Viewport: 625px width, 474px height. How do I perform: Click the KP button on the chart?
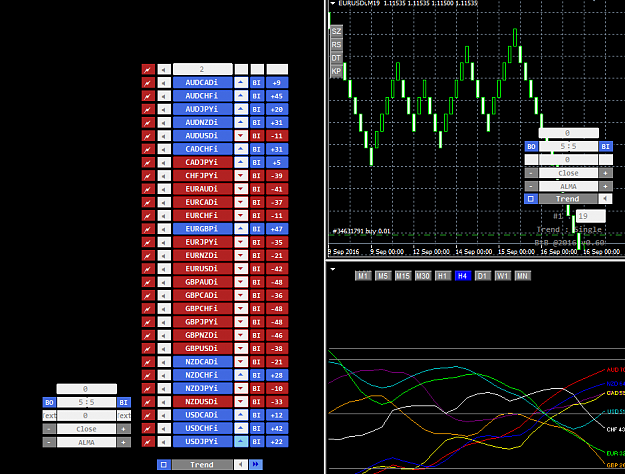tap(336, 71)
